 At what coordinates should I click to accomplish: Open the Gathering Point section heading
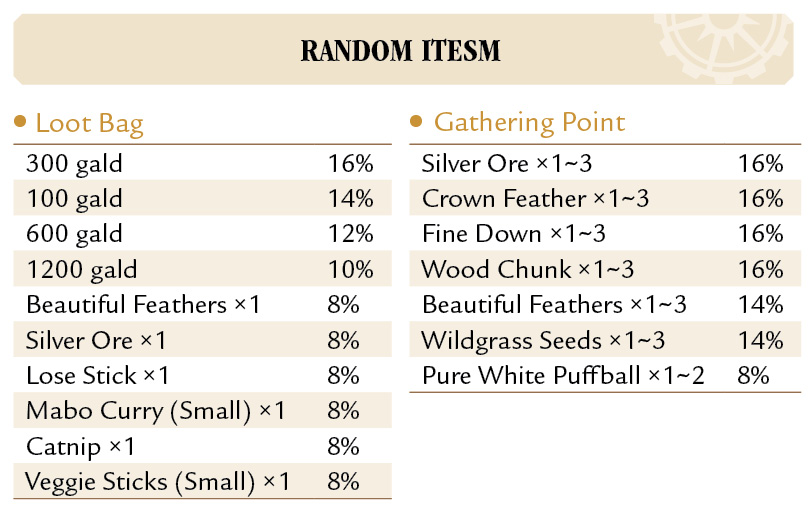coord(529,123)
